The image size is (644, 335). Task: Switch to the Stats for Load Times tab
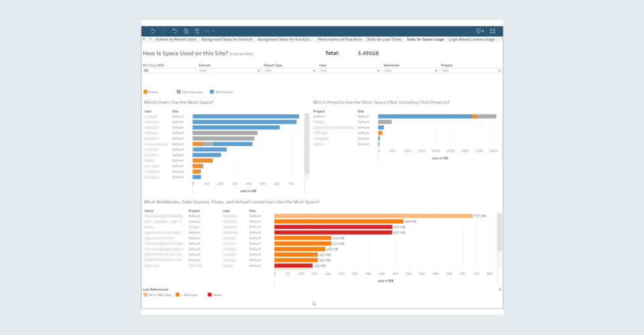[384, 40]
